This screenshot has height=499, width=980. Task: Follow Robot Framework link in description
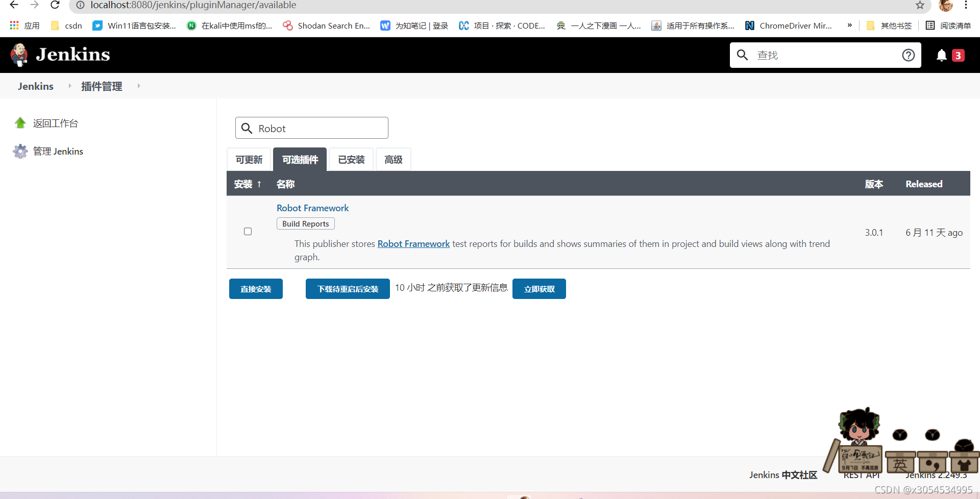coord(413,244)
